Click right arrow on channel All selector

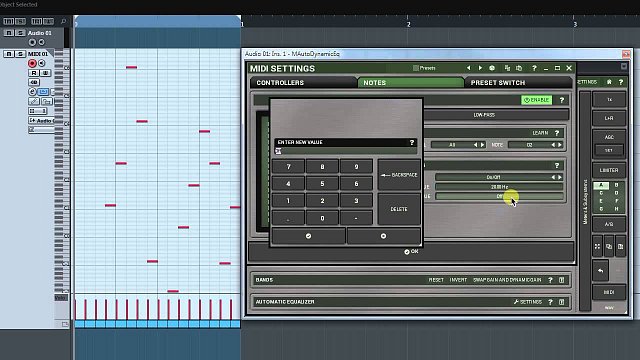click(x=482, y=145)
